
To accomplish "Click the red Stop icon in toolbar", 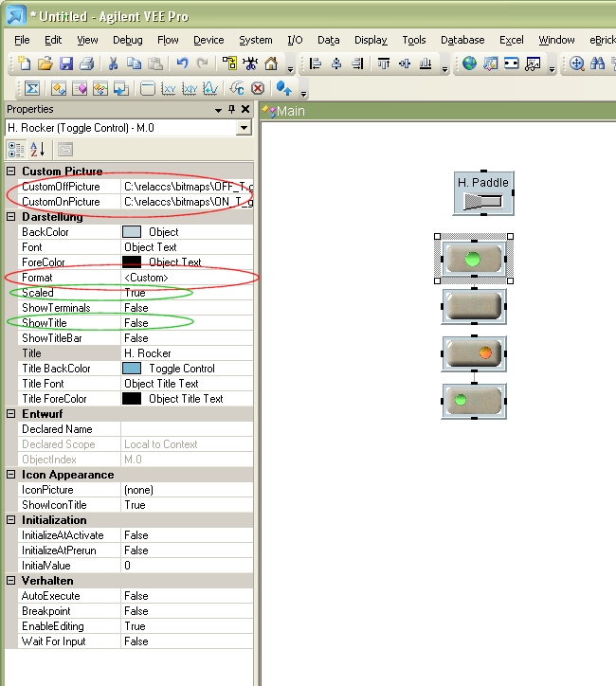I will [257, 89].
